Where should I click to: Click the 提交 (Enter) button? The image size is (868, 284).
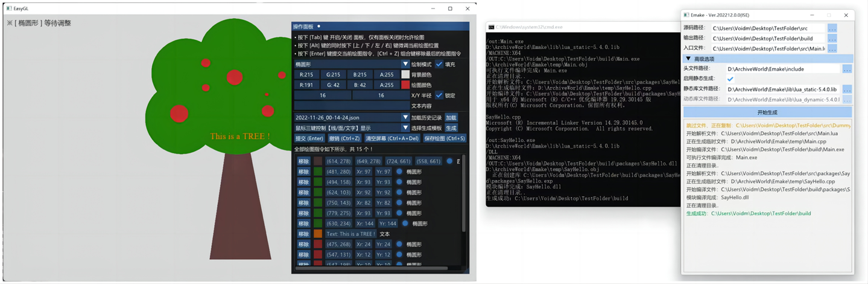[x=309, y=138]
